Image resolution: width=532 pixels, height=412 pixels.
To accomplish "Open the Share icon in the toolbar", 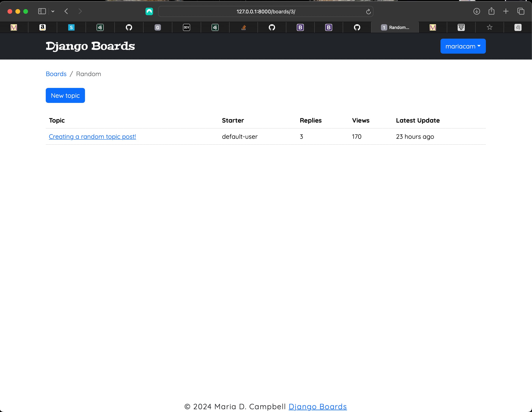I will tap(491, 11).
